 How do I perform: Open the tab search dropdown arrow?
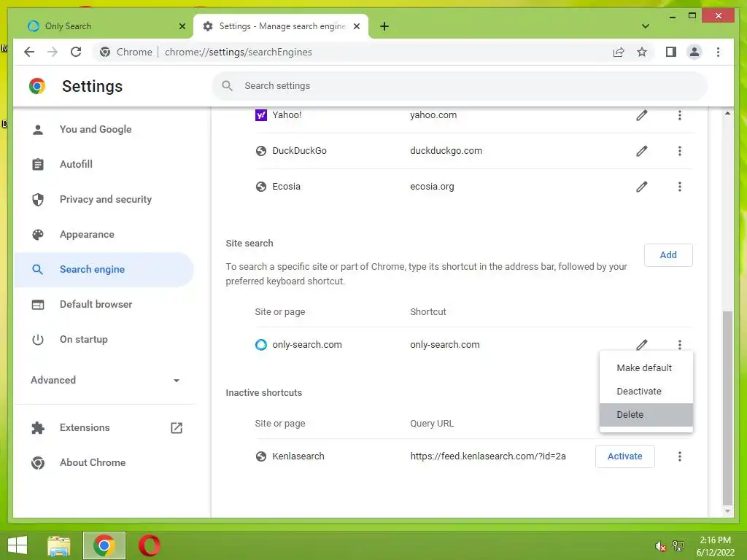(x=646, y=26)
